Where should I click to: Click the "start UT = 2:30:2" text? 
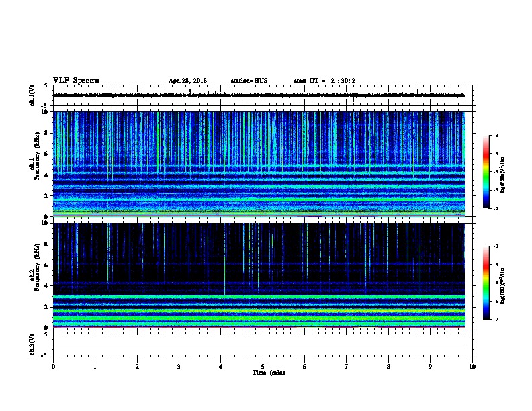tap(324, 81)
